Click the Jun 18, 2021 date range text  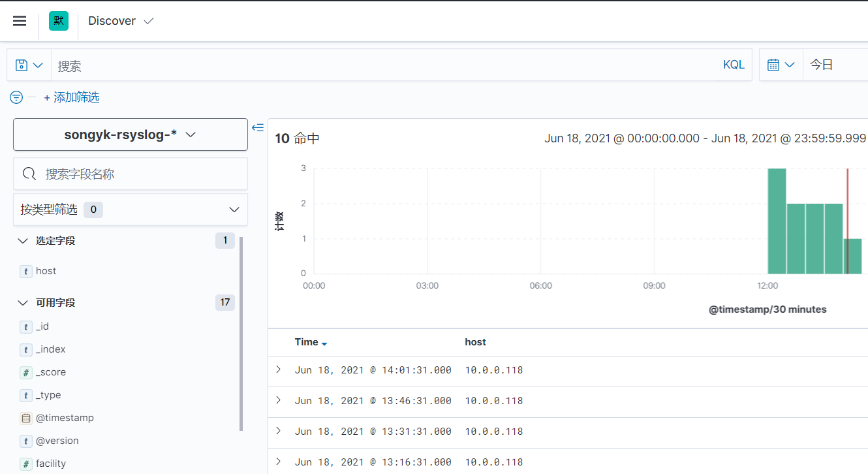pos(705,138)
